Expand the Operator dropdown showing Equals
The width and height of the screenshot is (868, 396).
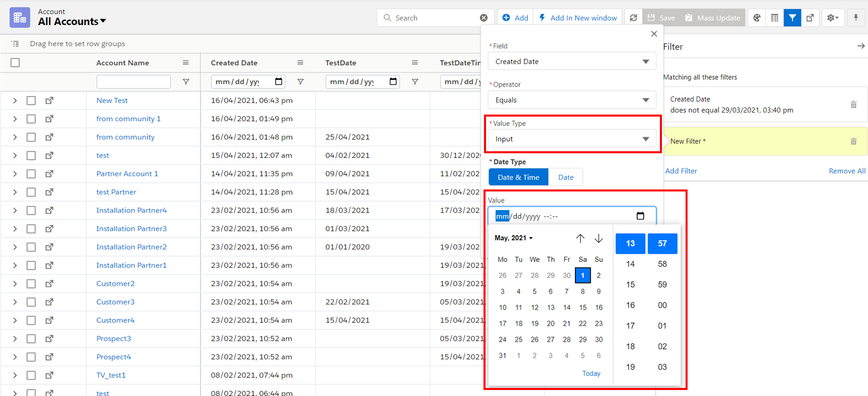(x=571, y=100)
